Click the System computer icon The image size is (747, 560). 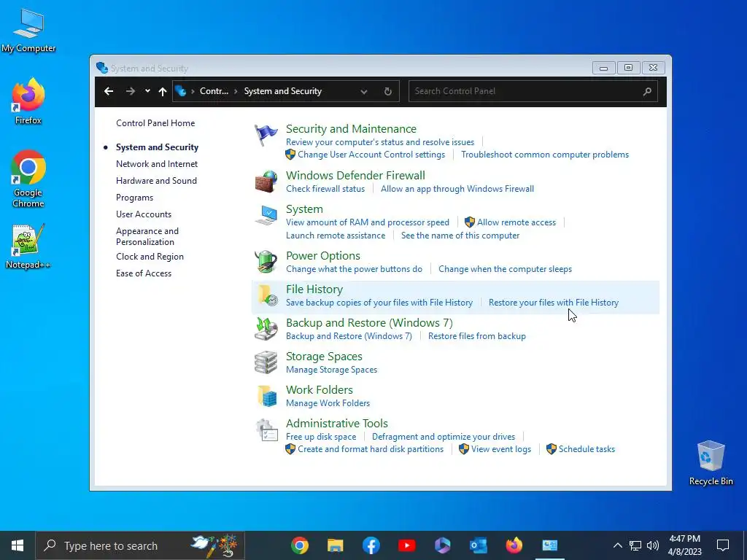click(266, 215)
